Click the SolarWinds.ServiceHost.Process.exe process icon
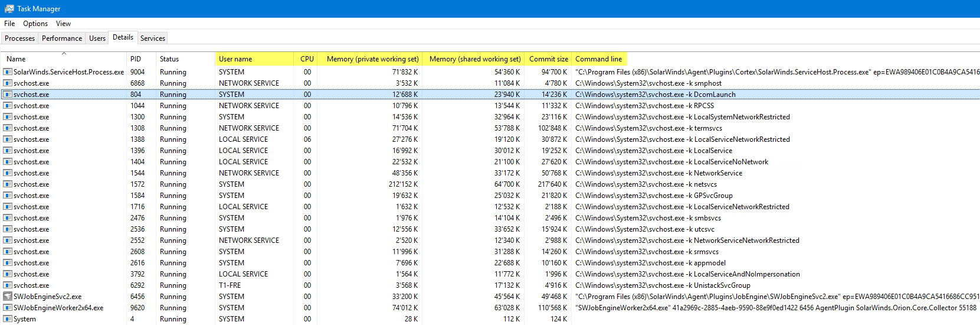The image size is (980, 325). point(8,72)
